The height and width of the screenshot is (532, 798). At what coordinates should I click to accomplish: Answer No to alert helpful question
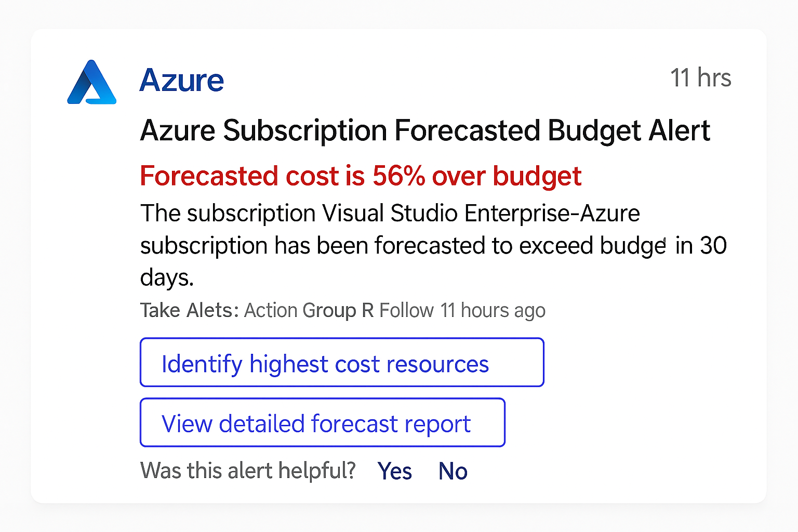point(453,471)
